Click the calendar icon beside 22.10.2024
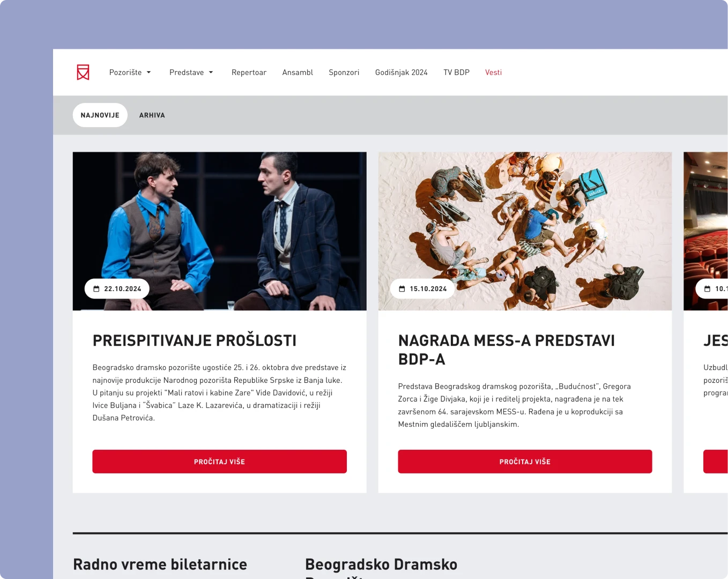The image size is (728, 579). tap(96, 289)
